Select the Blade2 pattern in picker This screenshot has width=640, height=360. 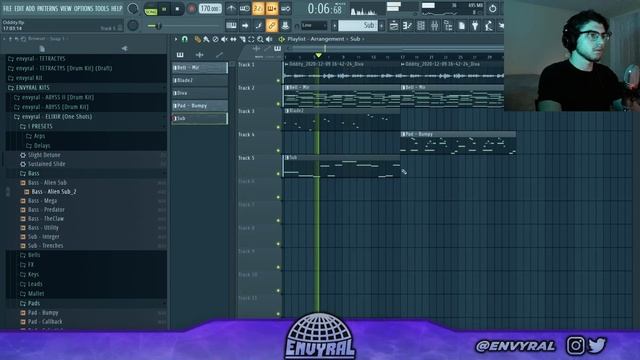pyautogui.click(x=200, y=80)
